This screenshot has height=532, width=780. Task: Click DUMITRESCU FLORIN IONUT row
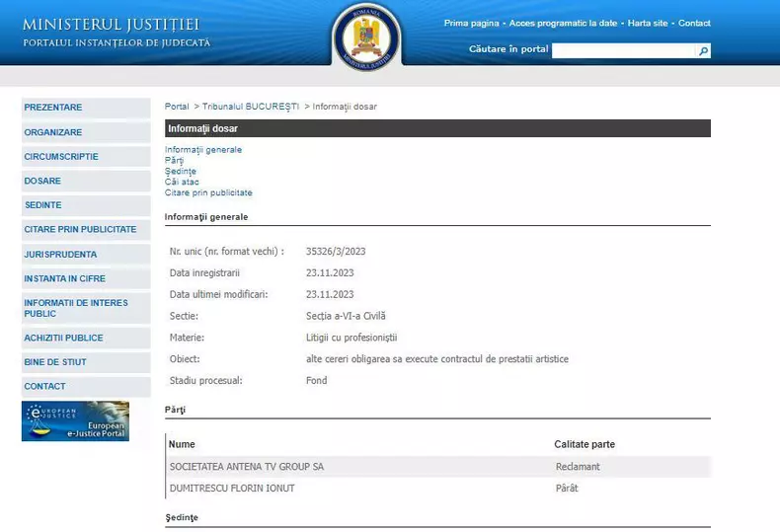[x=438, y=489]
